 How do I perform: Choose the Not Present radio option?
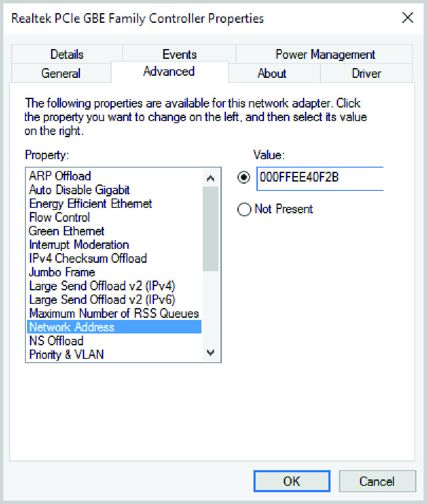coord(244,209)
